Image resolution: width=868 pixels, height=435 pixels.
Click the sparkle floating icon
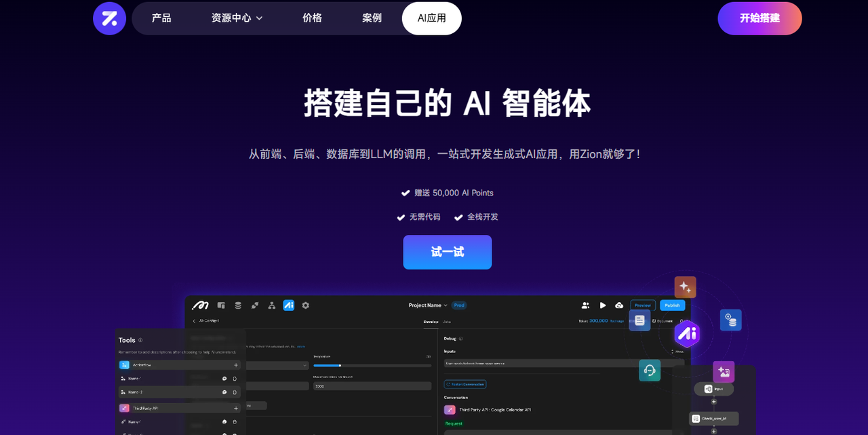pyautogui.click(x=685, y=287)
